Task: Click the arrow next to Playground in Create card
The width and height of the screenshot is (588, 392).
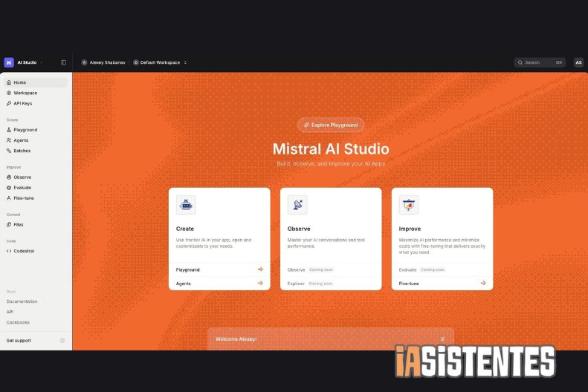Action: [x=260, y=269]
